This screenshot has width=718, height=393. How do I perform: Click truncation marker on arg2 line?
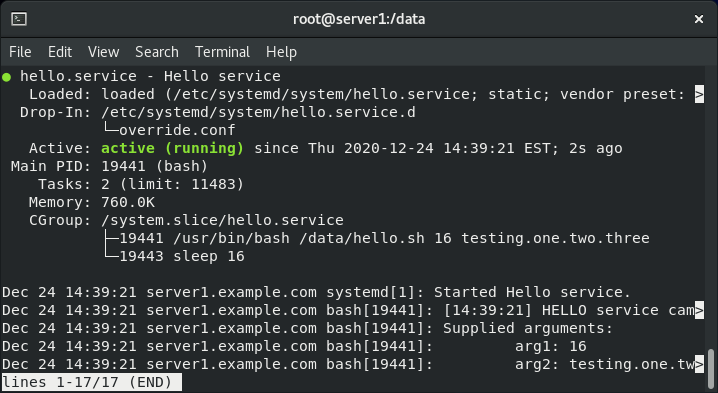click(x=699, y=364)
